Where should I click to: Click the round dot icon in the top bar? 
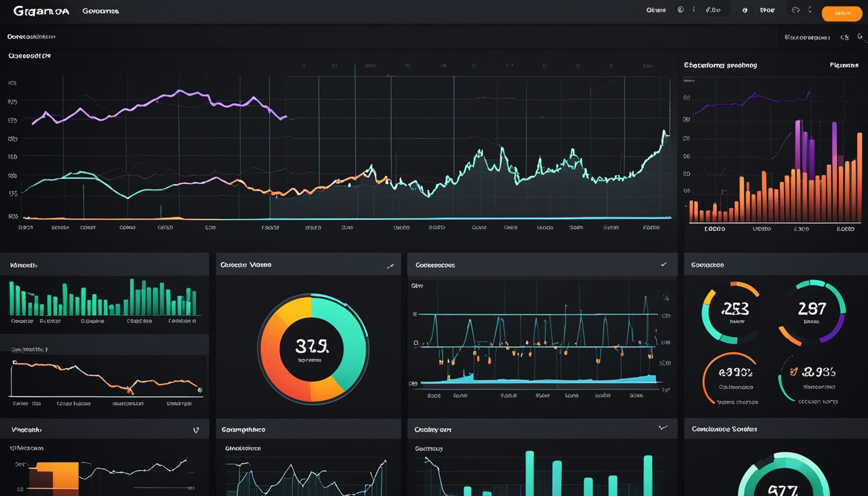(x=745, y=10)
